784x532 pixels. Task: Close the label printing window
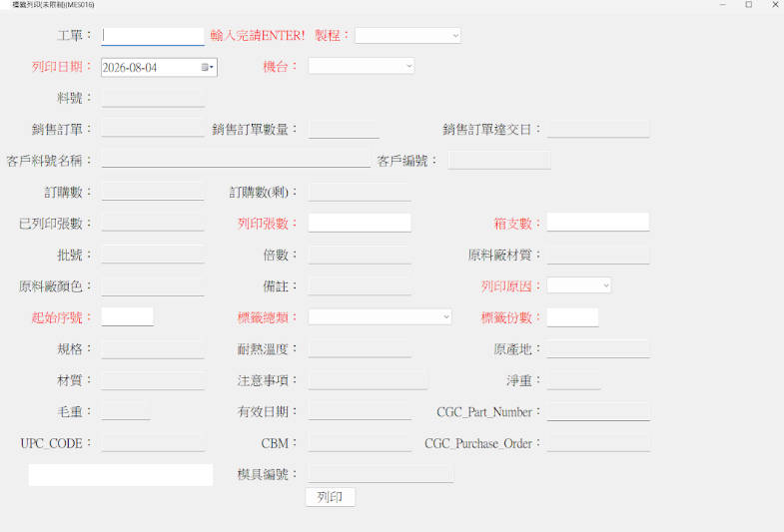[x=774, y=5]
